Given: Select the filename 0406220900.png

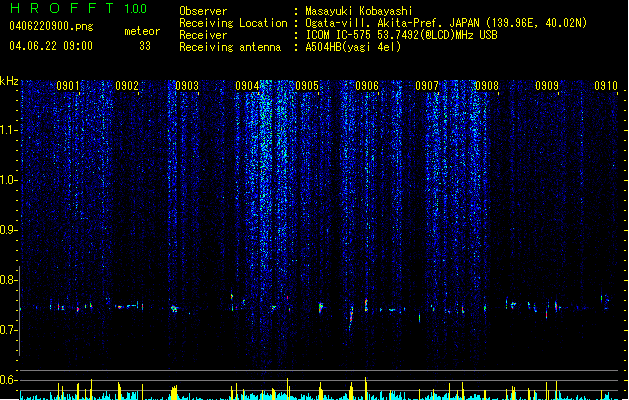Looking at the screenshot, I should coord(51,27).
